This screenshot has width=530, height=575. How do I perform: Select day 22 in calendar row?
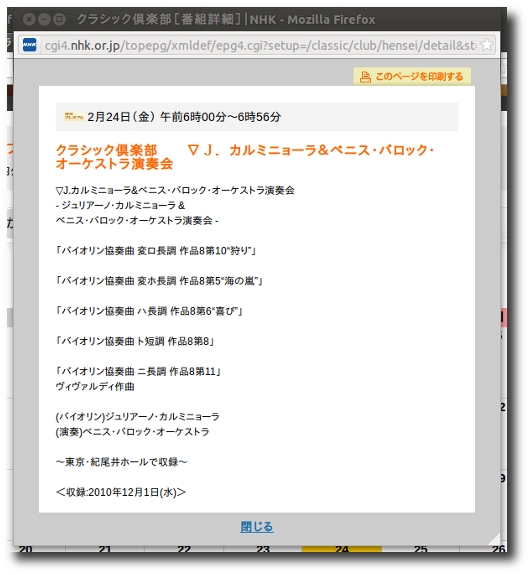(x=184, y=549)
